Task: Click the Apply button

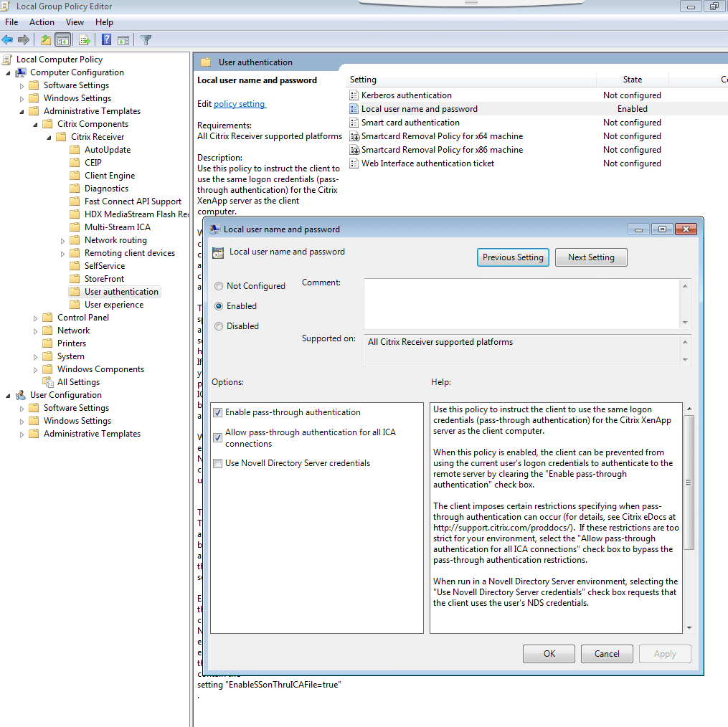Action: (665, 654)
